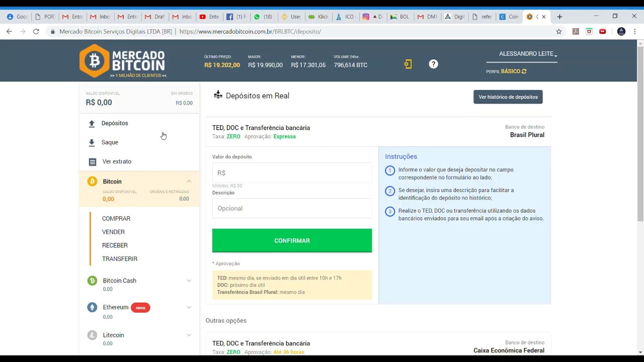Click the browser address bar URL
The height and width of the screenshot is (362, 644).
[x=250, y=31]
